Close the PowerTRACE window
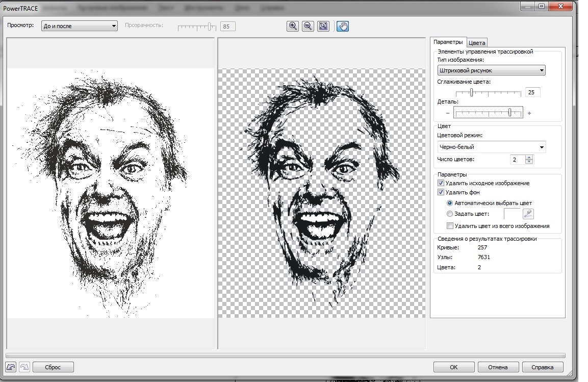588x382 pixels. tap(560, 6)
